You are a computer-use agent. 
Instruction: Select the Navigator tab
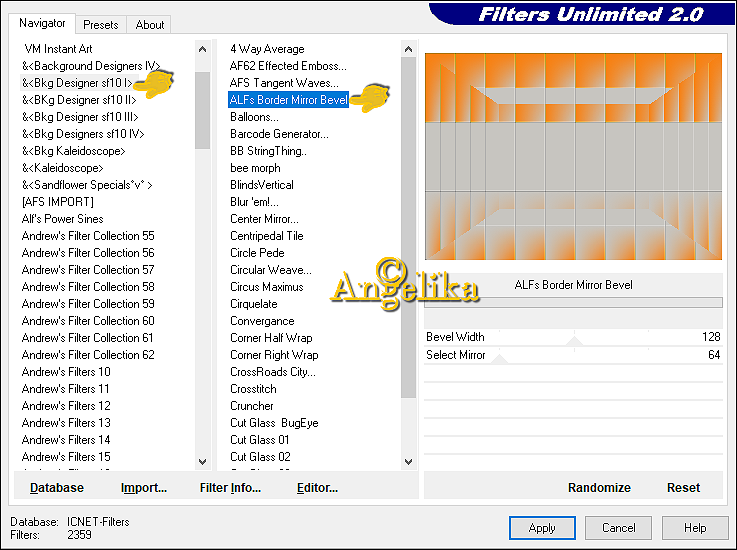42,23
